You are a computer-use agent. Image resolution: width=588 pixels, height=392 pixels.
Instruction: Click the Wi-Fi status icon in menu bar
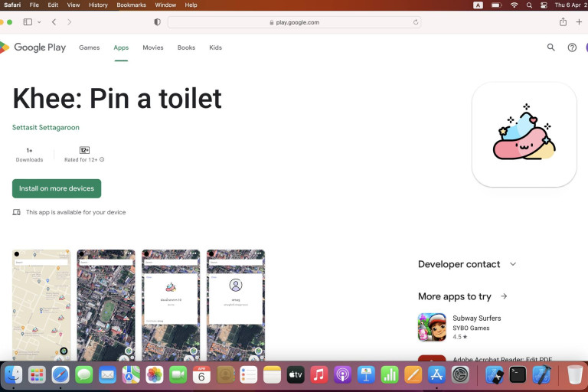[514, 5]
